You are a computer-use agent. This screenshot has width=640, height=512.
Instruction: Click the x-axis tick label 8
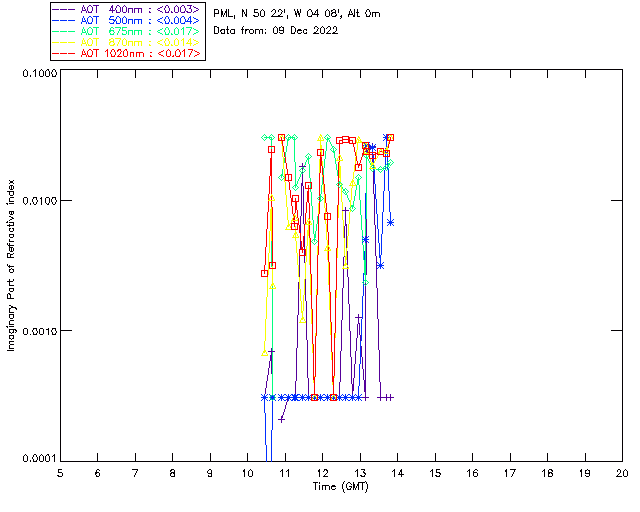[x=173, y=473]
